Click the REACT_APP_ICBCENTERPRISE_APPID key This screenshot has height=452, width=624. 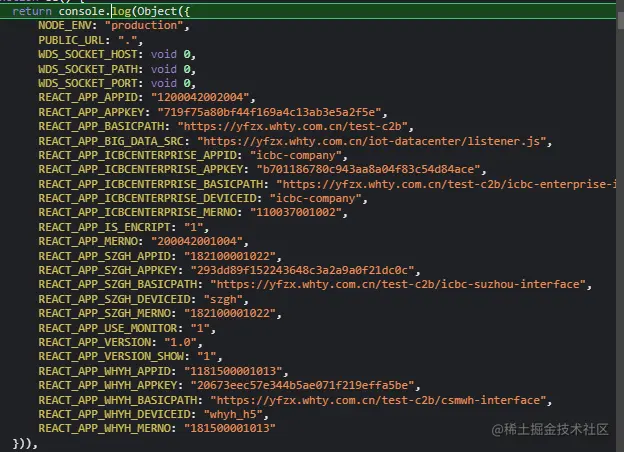137,155
